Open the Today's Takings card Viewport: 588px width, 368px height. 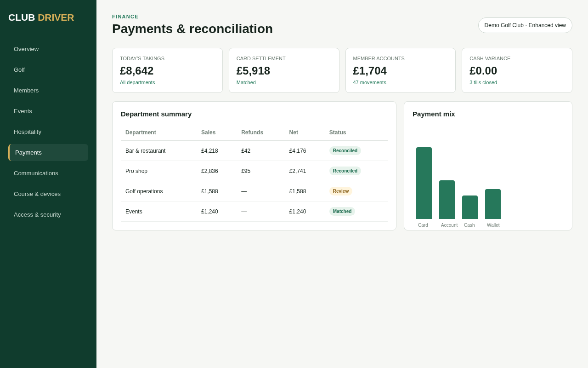tap(167, 70)
